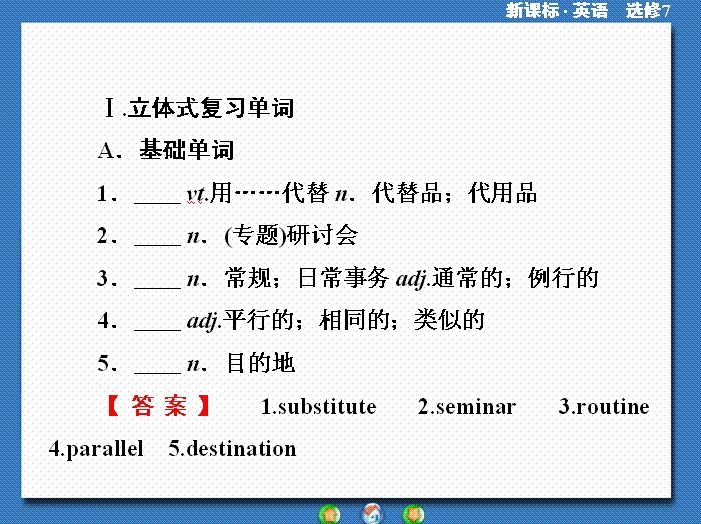The image size is (701, 524).
Task: Click the answer word 5.destination
Action: 232,449
